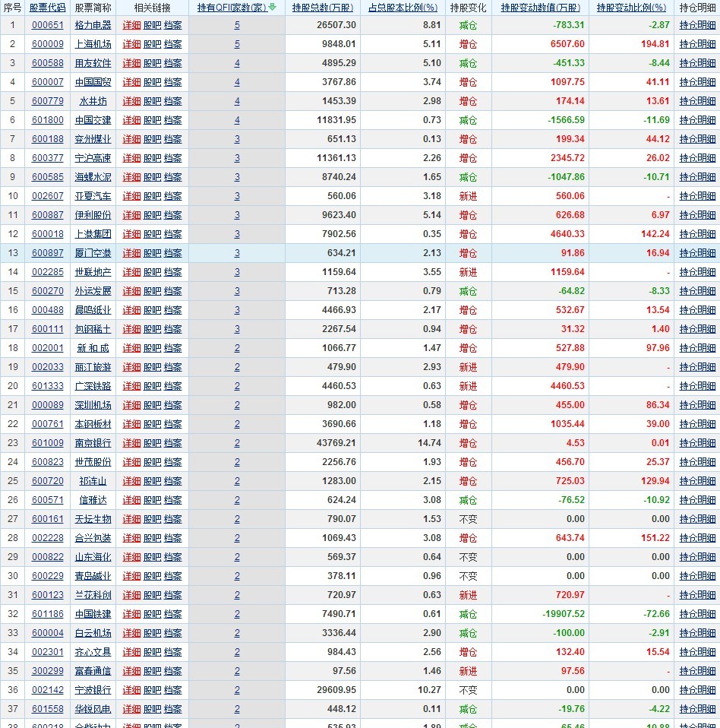Open 档案 link in the 中国铁建 row
The height and width of the screenshot is (728, 720).
tap(173, 614)
